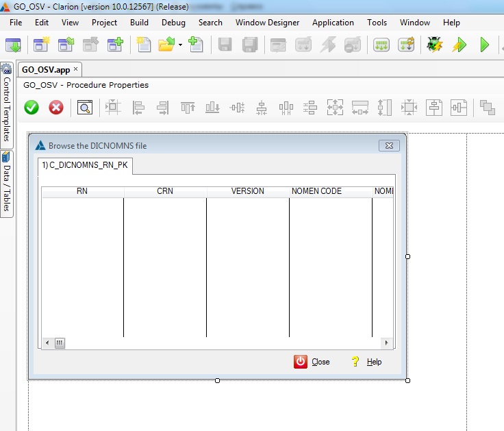Viewport: 504px width, 431px height.
Task: Click the Align Lefts toolbar icon
Action: click(x=138, y=108)
